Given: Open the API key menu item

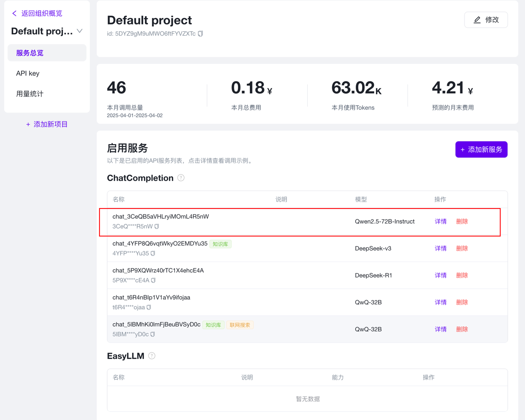Looking at the screenshot, I should point(28,73).
